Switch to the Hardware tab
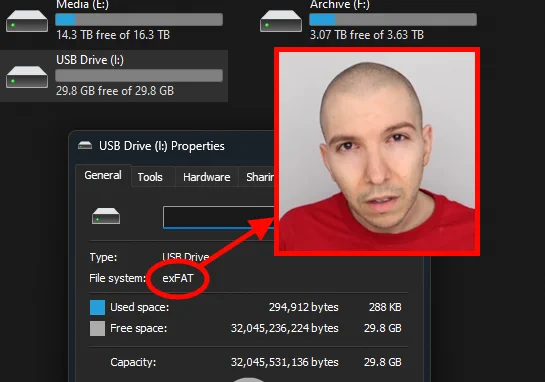This screenshot has height=382, width=545. [x=206, y=177]
